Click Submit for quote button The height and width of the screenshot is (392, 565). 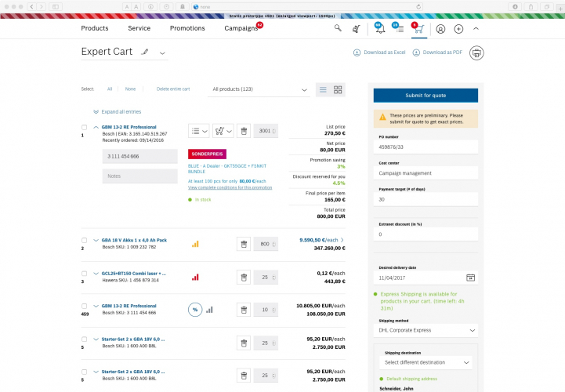[x=426, y=95]
